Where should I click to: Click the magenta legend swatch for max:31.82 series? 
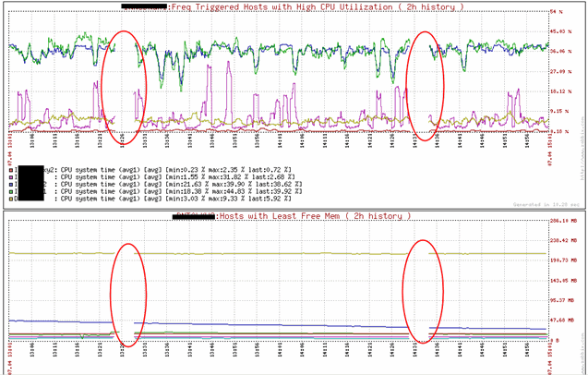10,176
